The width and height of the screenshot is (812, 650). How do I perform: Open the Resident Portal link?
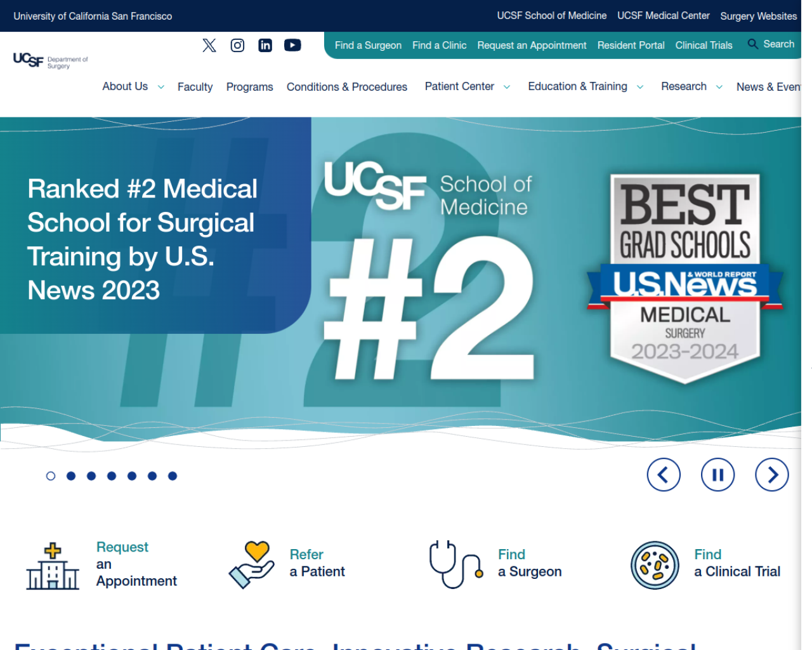[631, 45]
